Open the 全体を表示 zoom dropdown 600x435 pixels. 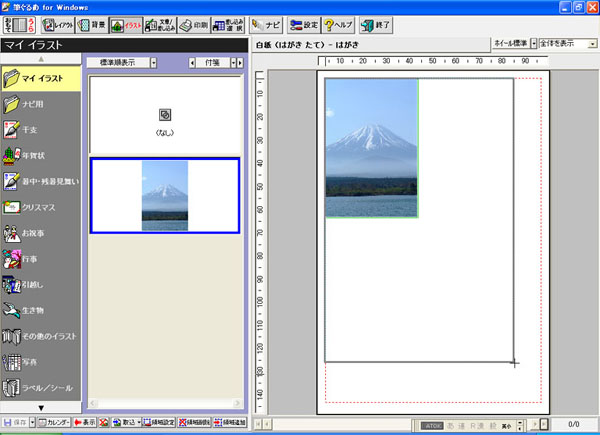[594, 45]
